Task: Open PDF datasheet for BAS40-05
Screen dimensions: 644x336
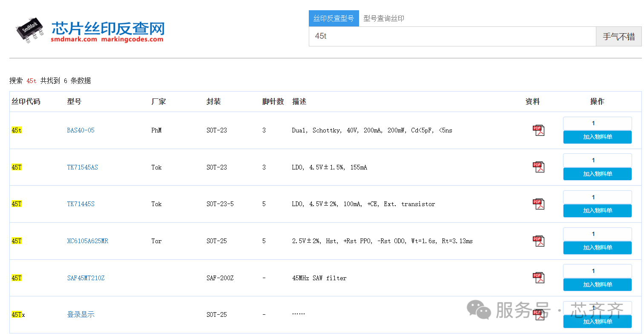Action: 538,130
